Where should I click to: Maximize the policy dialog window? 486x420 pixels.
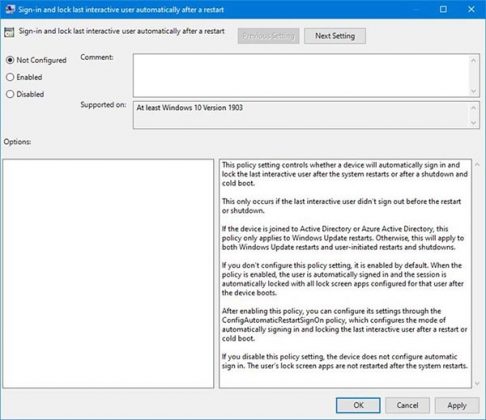[443, 9]
